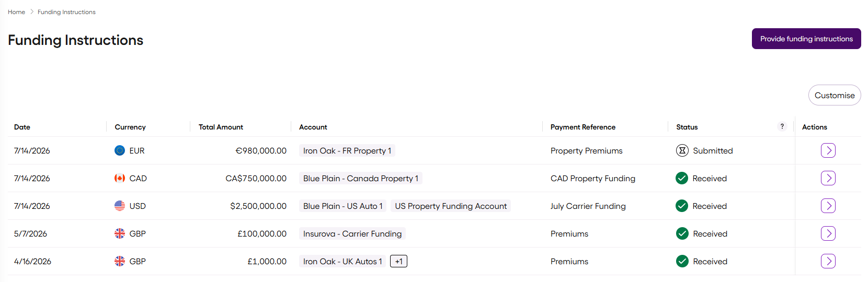Sort by the Total Amount column header
This screenshot has width=868, height=282.
click(221, 127)
